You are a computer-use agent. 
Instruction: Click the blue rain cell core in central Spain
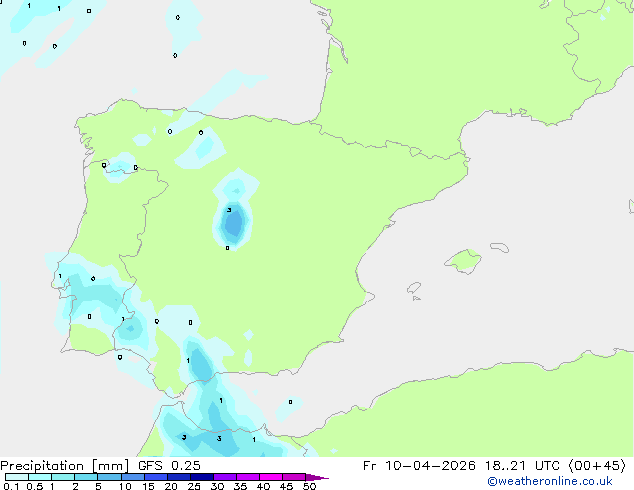pyautogui.click(x=234, y=222)
